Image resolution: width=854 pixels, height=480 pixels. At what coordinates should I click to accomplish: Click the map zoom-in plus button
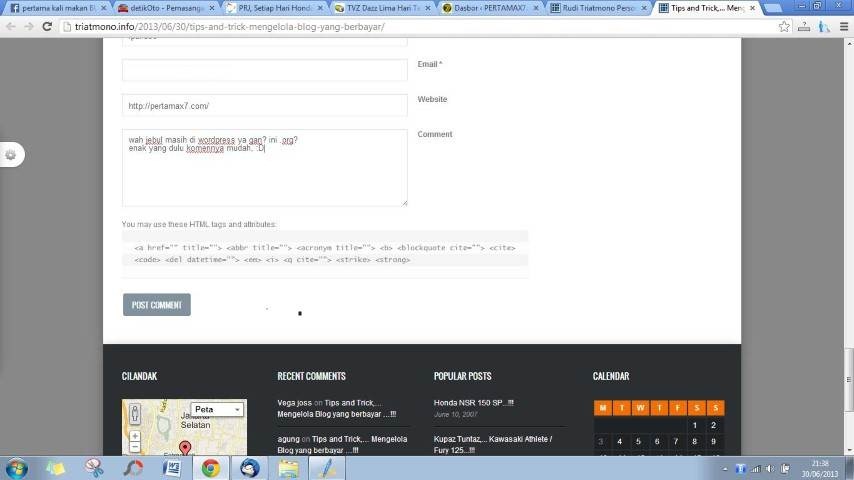[x=135, y=436]
